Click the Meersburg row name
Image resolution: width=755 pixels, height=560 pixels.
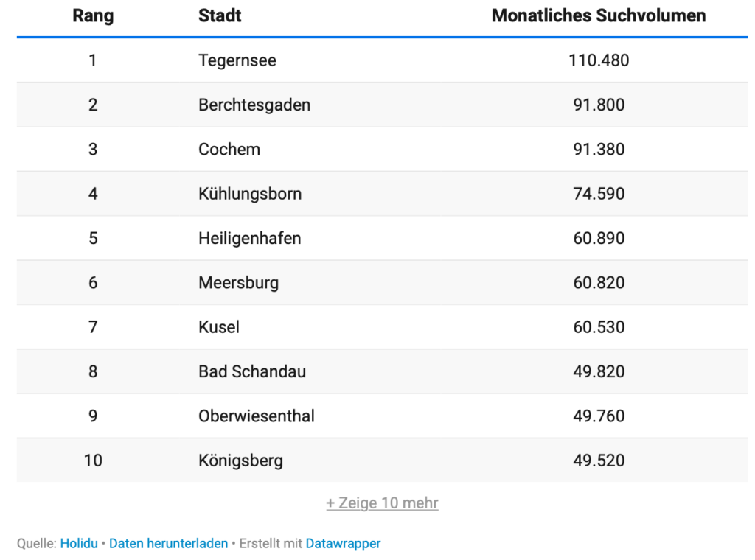click(238, 283)
